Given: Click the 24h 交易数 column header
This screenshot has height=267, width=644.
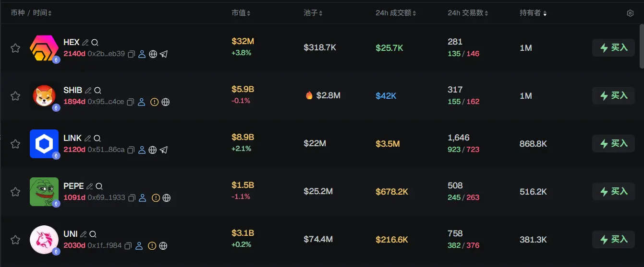Looking at the screenshot, I should click(x=467, y=13).
